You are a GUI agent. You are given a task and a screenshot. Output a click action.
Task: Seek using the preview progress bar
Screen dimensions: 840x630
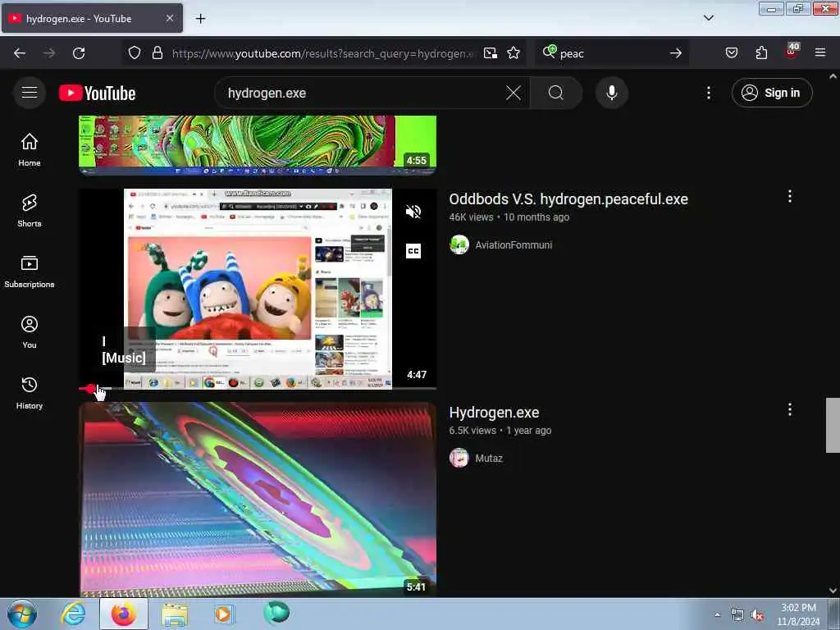click(258, 388)
